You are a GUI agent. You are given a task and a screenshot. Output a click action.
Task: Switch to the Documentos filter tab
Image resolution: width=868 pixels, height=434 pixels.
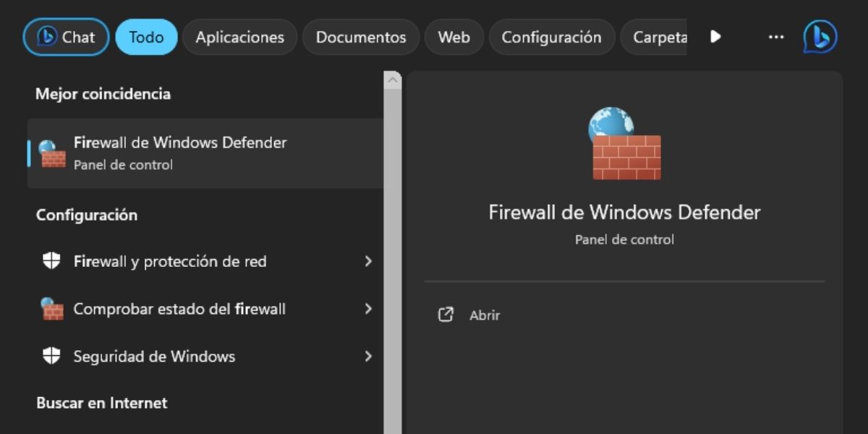click(x=361, y=37)
